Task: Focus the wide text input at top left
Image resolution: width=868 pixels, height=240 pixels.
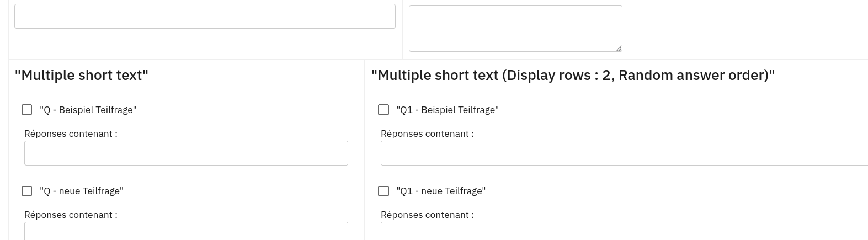Action: click(x=205, y=17)
